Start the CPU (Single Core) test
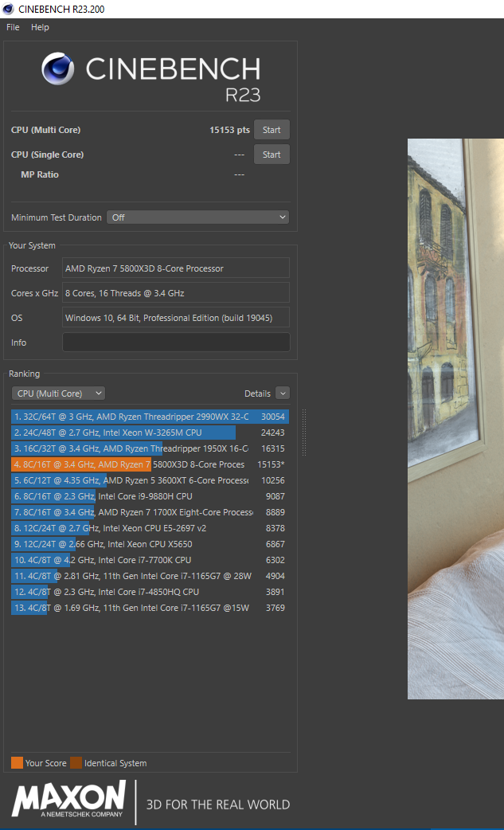 272,155
